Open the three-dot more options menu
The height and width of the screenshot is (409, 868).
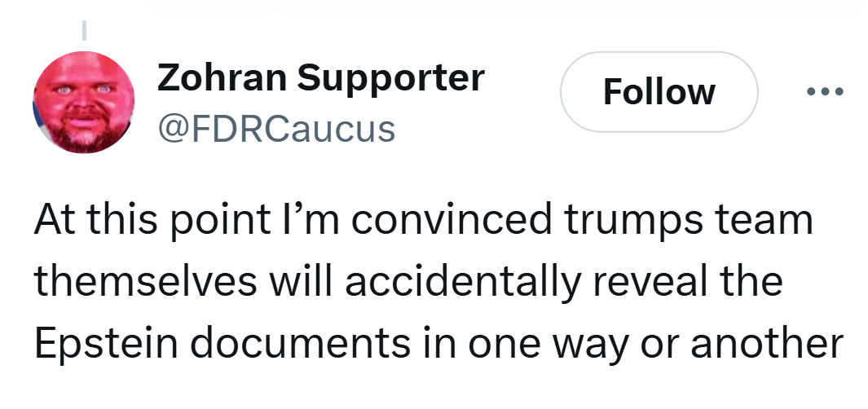pos(826,92)
